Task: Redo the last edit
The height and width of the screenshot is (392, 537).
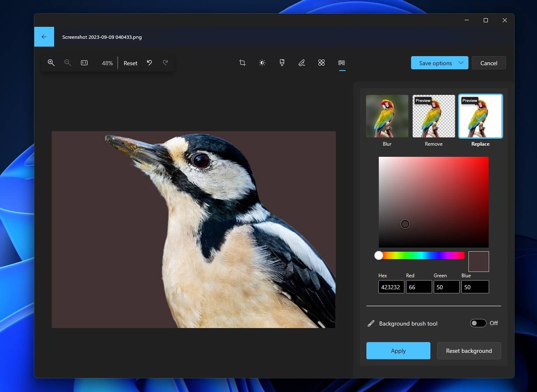Action: pyautogui.click(x=165, y=63)
